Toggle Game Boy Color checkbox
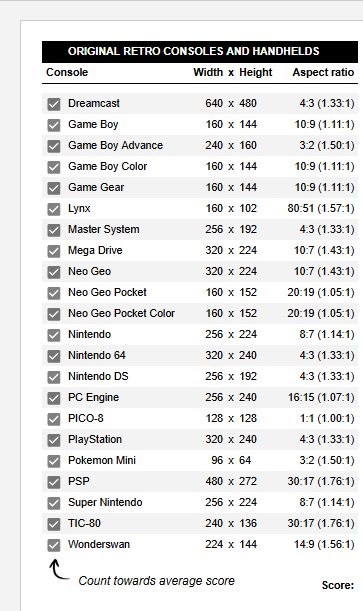 click(x=54, y=167)
